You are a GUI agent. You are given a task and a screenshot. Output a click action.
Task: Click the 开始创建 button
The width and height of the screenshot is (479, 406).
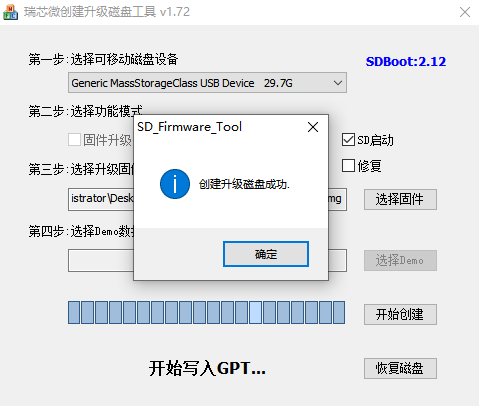[400, 314]
